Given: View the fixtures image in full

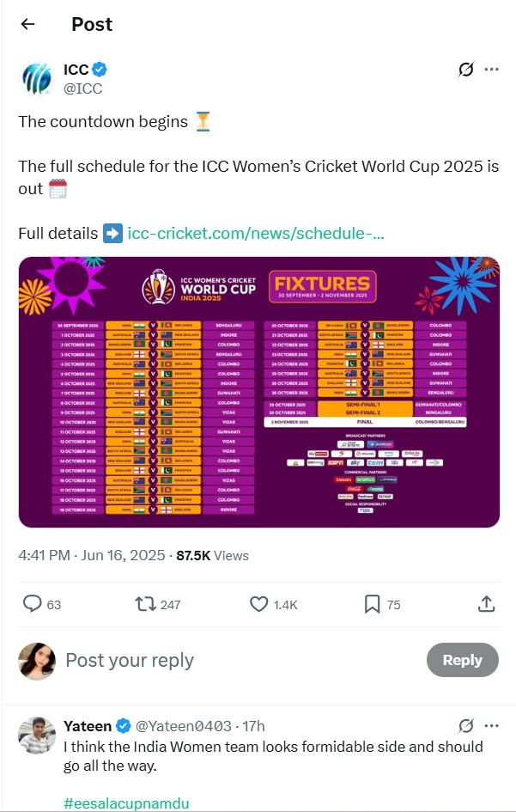Looking at the screenshot, I should [258, 392].
